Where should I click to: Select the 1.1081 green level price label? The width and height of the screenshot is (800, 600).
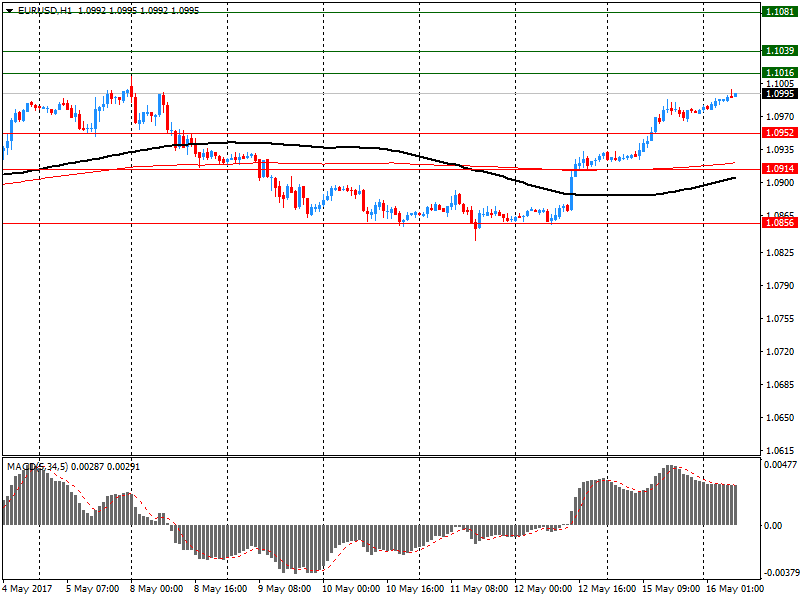pos(780,11)
